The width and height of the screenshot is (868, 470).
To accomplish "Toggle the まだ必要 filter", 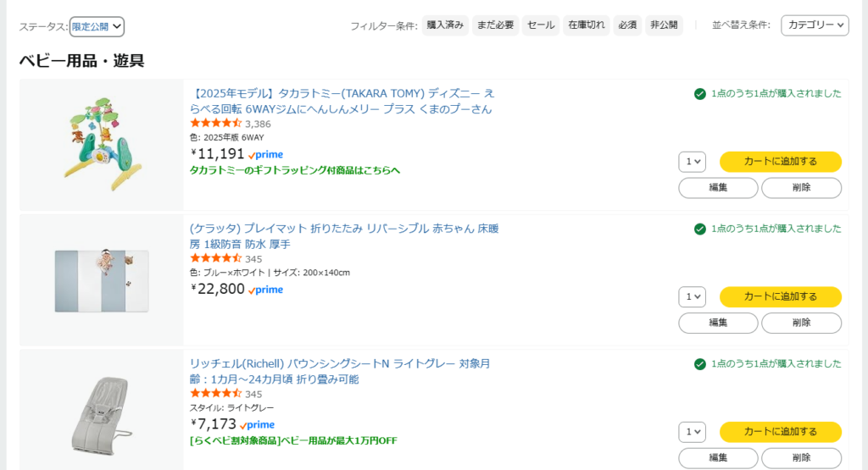I will click(x=495, y=25).
